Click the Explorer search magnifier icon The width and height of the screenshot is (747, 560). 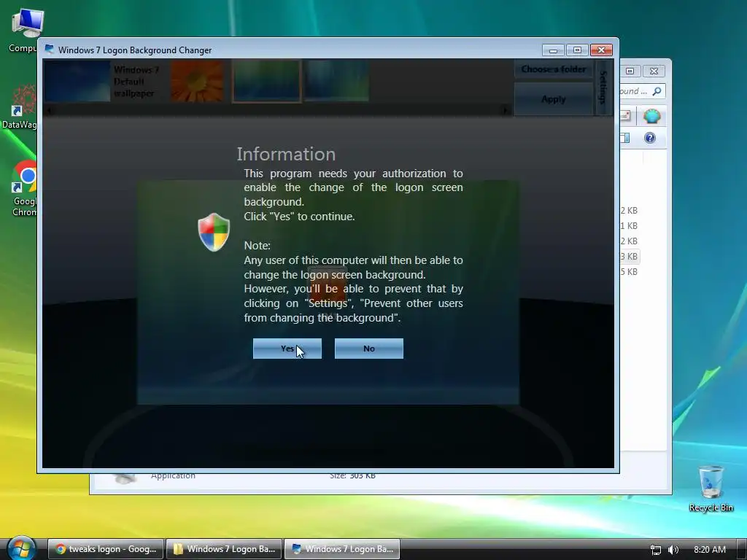[657, 91]
